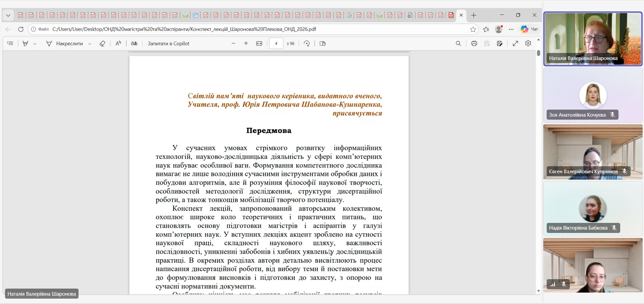644x304 pixels.
Task: Open the browser Settings and more menu
Action: [x=511, y=29]
